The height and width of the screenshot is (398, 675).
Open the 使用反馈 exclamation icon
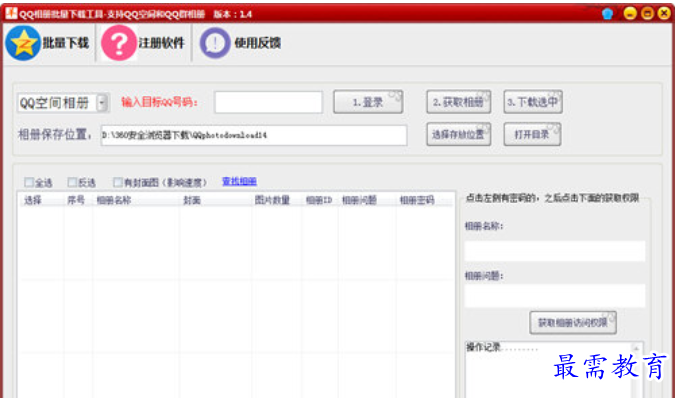tap(215, 43)
